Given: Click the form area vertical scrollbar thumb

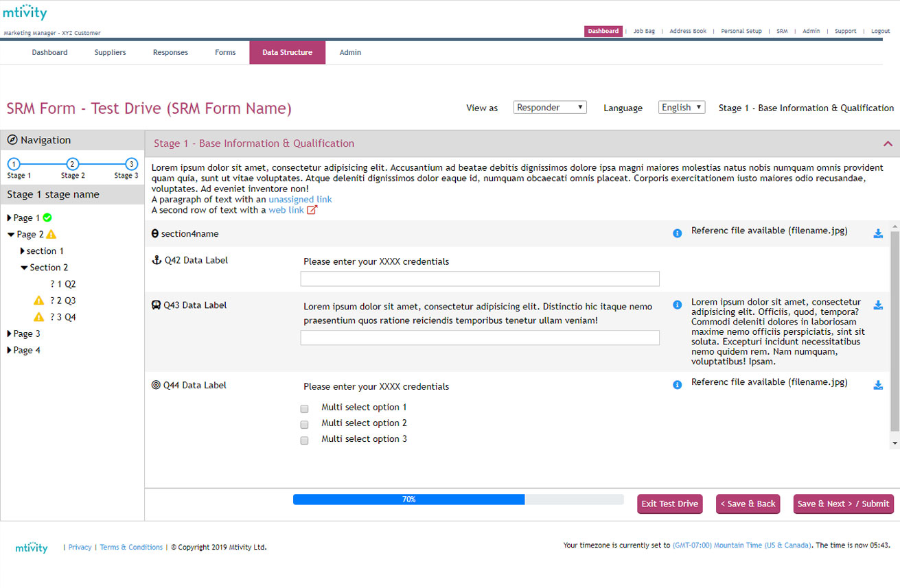Looking at the screenshot, I should coord(894,331).
